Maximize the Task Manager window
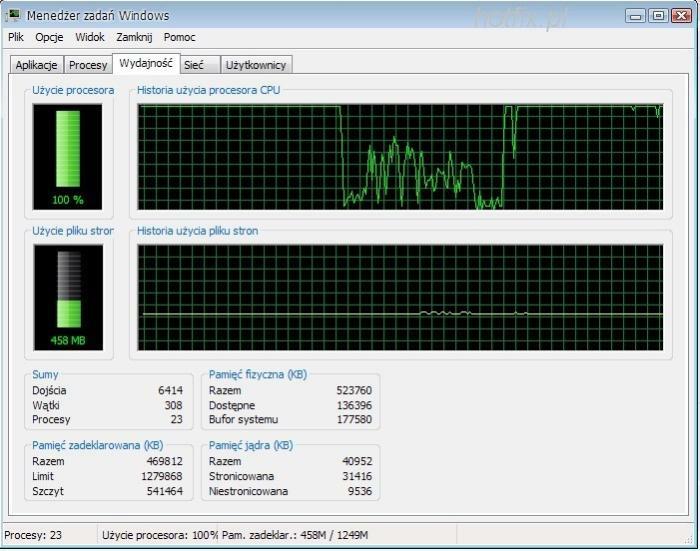This screenshot has height=551, width=700. (657, 15)
